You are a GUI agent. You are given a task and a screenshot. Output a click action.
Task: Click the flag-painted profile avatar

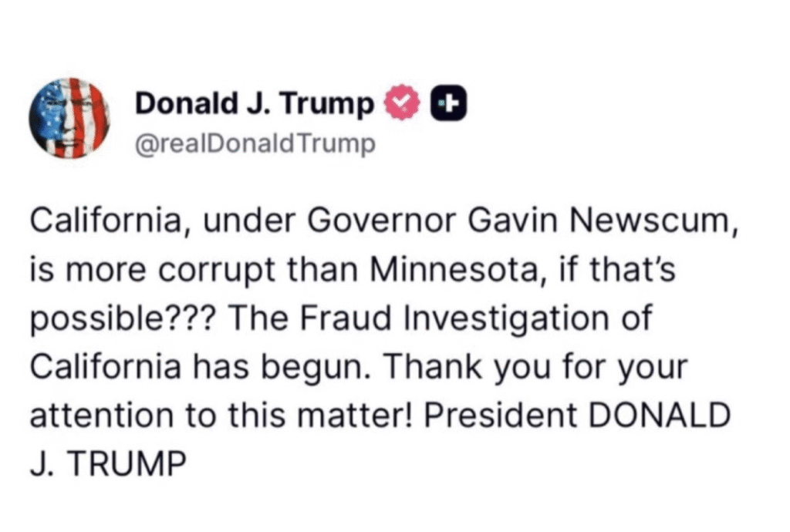(x=69, y=118)
